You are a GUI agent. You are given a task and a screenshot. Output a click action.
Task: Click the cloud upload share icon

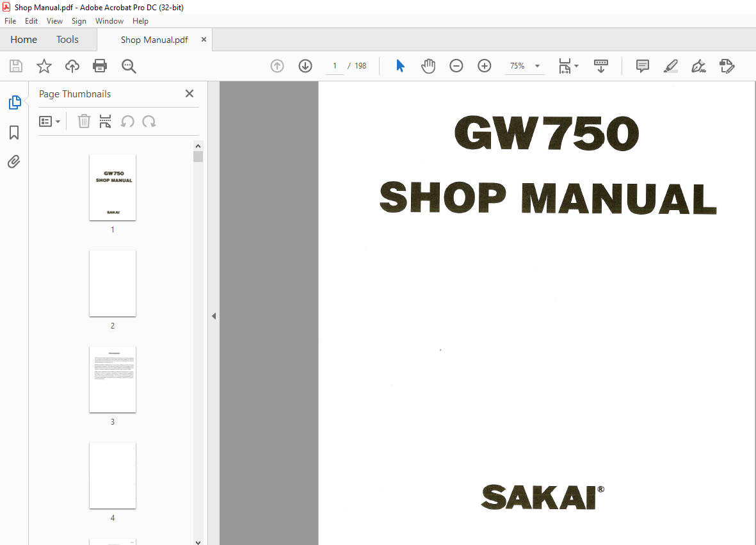72,66
